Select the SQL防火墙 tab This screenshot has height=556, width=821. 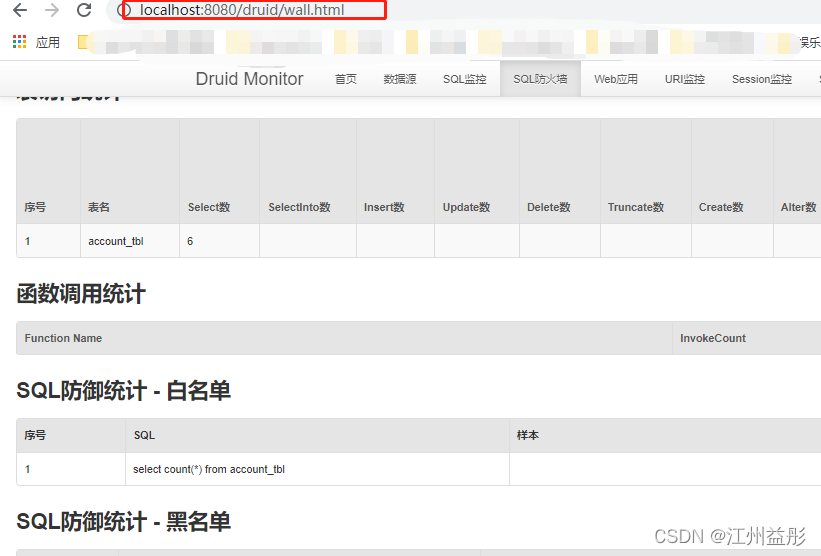(x=540, y=79)
